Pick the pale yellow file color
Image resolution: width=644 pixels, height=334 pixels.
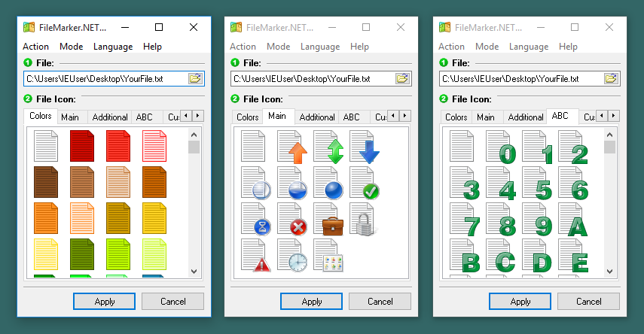coord(46,254)
